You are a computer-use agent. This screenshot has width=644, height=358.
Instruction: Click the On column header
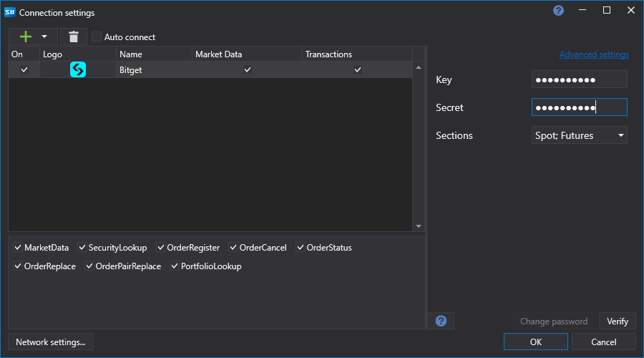[x=24, y=54]
